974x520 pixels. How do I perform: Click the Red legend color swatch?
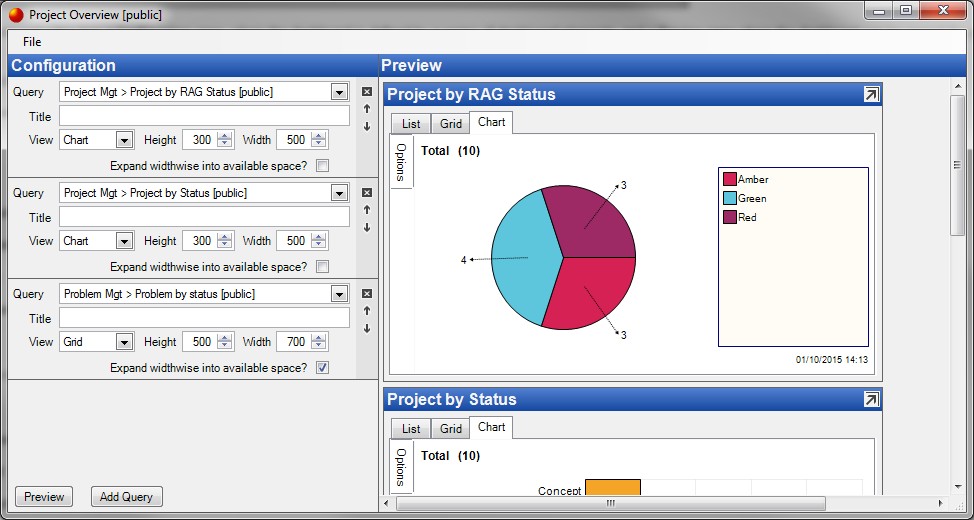coord(730,217)
